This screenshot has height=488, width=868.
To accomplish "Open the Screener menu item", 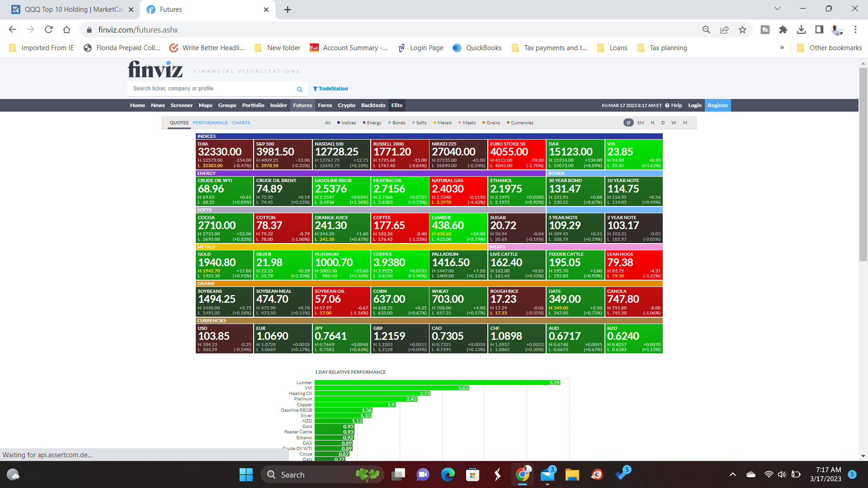I will (181, 105).
